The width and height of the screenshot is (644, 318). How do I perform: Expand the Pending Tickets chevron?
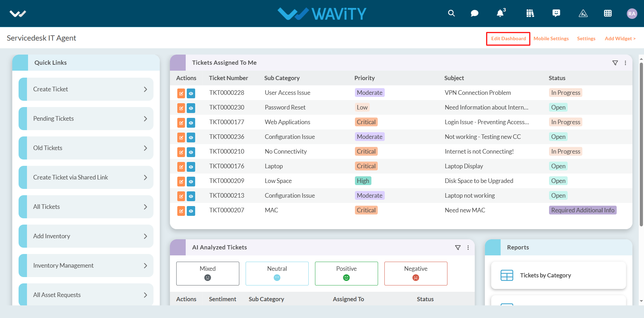145,119
